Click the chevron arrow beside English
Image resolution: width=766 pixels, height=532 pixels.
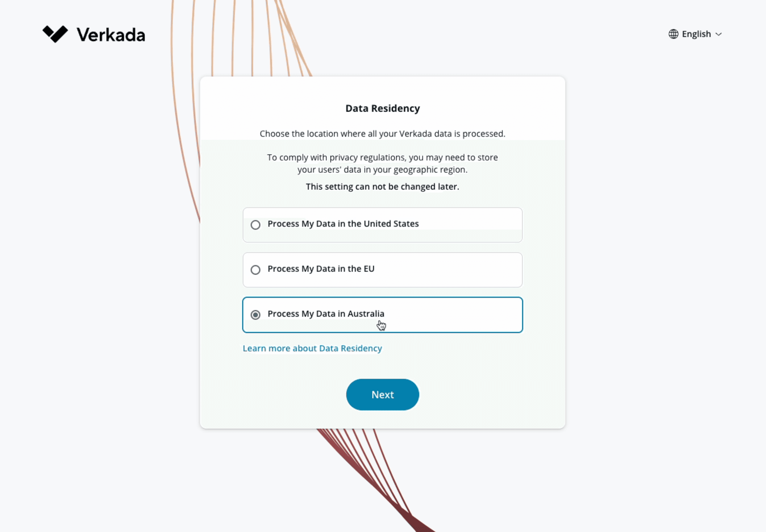point(719,34)
